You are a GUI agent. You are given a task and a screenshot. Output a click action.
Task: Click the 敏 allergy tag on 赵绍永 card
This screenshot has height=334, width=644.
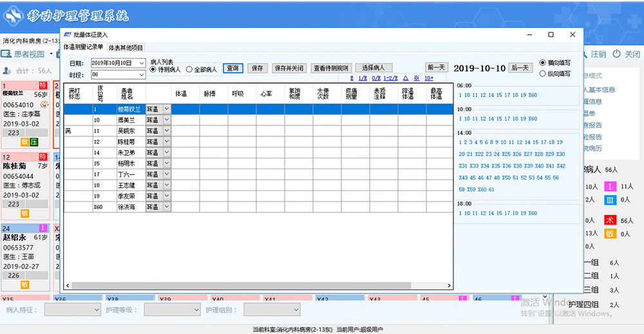(x=24, y=284)
